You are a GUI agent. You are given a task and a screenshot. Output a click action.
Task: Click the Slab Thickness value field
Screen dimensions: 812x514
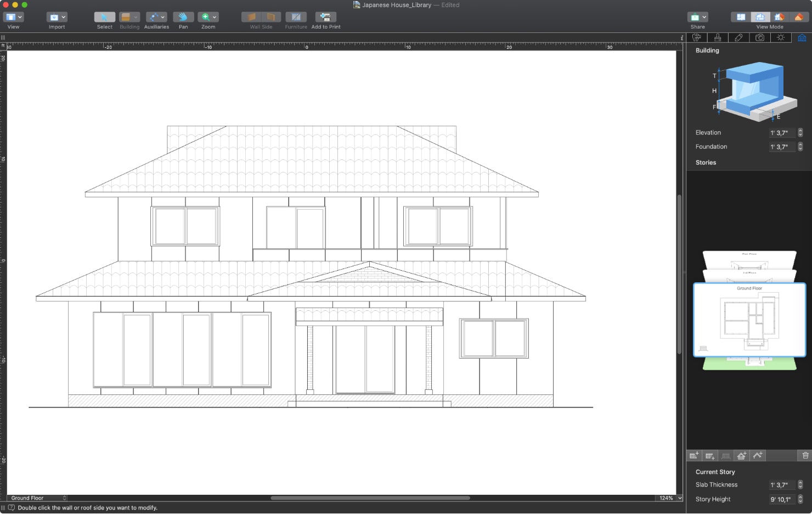point(782,485)
